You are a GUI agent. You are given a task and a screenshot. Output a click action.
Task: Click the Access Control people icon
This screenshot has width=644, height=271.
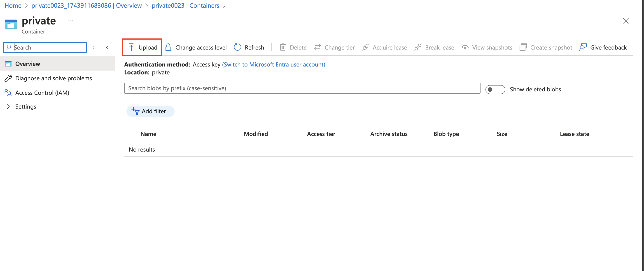8,93
